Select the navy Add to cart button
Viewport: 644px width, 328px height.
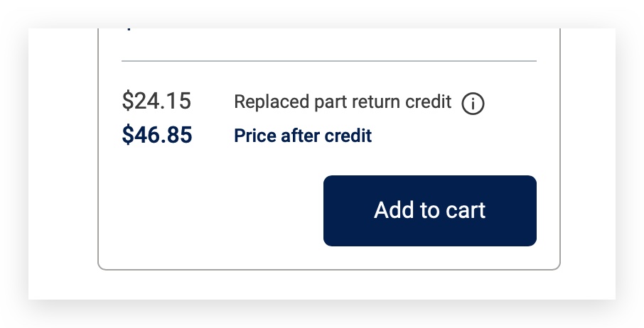(429, 211)
